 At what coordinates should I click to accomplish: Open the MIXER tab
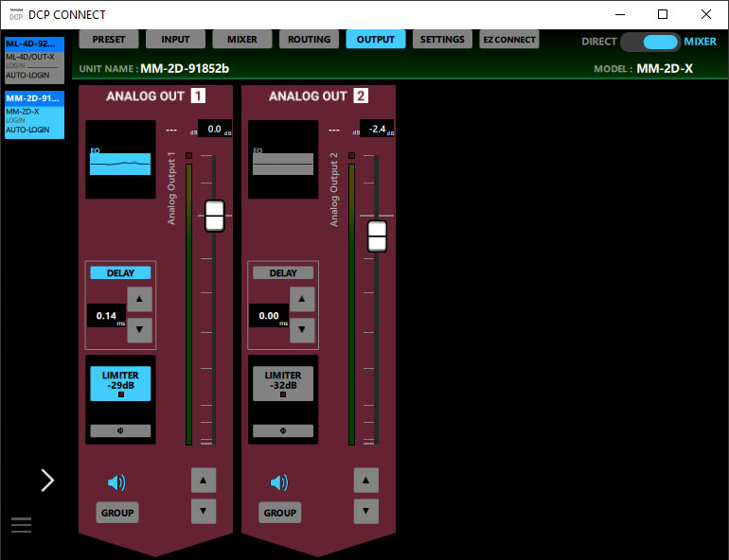[x=242, y=40]
